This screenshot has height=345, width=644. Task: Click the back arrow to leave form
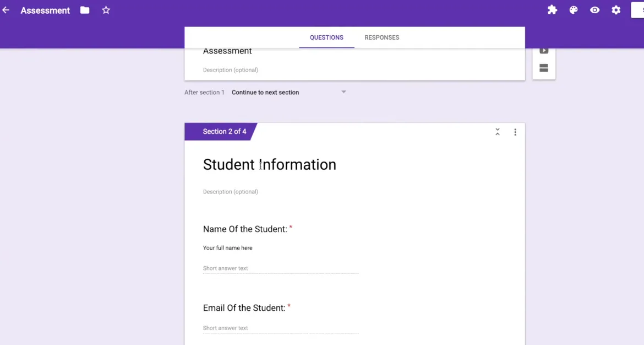6,10
